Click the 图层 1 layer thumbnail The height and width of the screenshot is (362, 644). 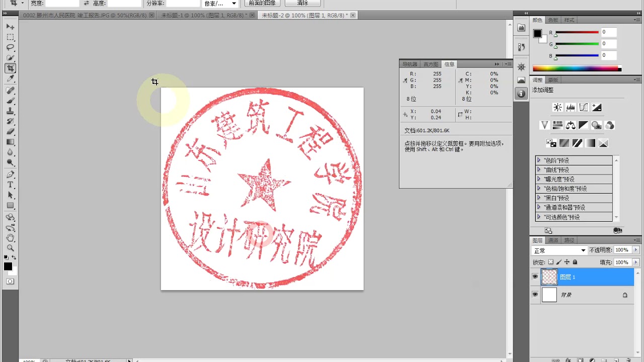(549, 277)
